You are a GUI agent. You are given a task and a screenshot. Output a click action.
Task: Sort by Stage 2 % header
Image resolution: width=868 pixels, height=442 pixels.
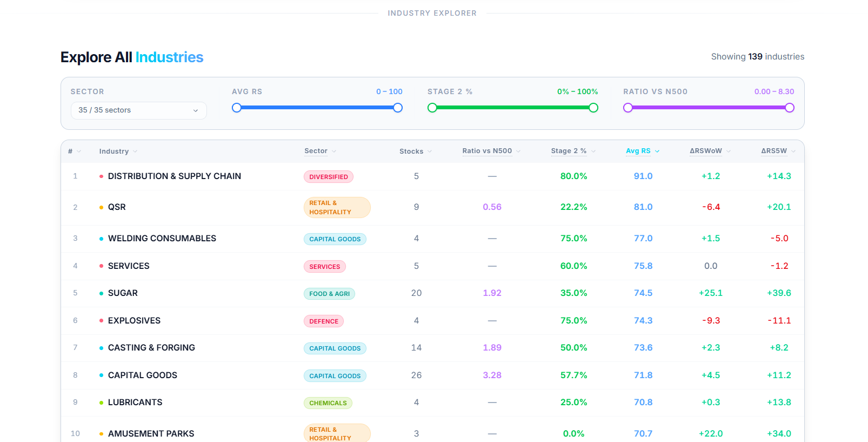573,151
